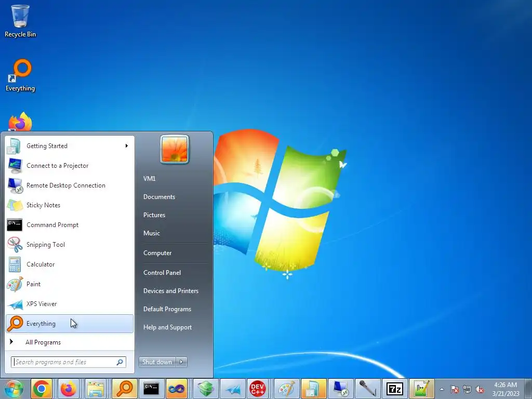Open Action Center flag icon
This screenshot has width=532, height=399.
455,389
